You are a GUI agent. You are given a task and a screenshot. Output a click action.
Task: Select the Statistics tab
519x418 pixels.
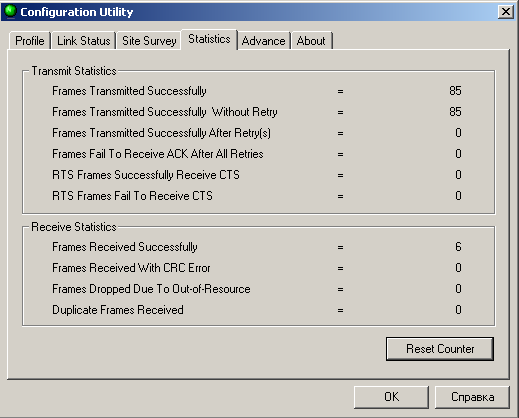[x=209, y=39]
